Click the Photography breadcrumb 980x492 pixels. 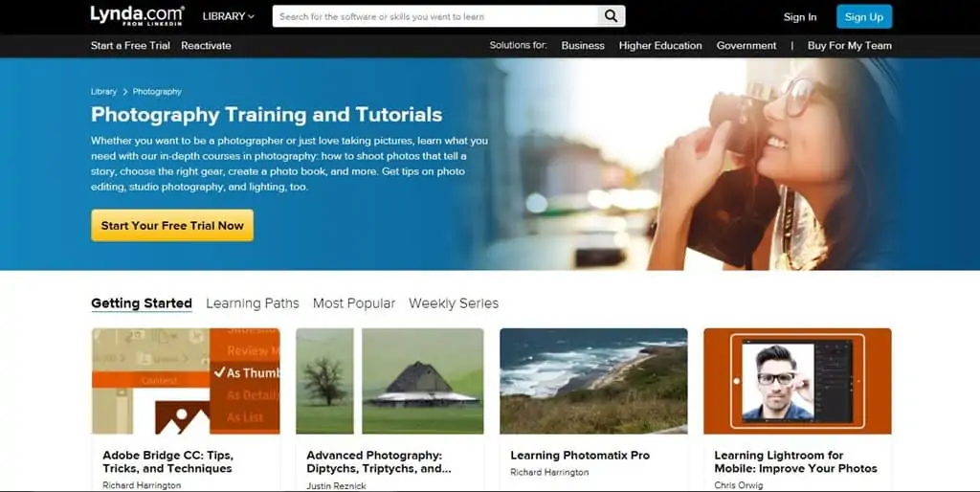click(x=157, y=91)
